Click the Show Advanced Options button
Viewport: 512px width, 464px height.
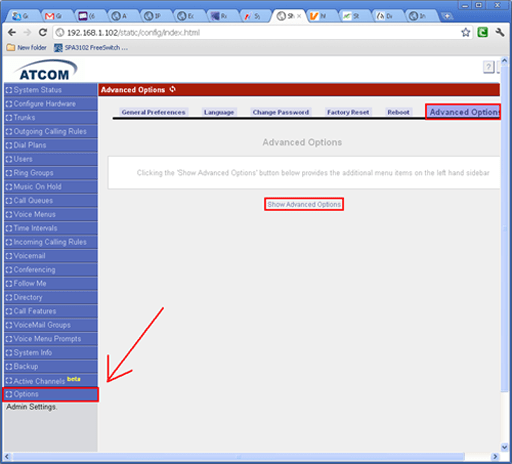pyautogui.click(x=304, y=204)
